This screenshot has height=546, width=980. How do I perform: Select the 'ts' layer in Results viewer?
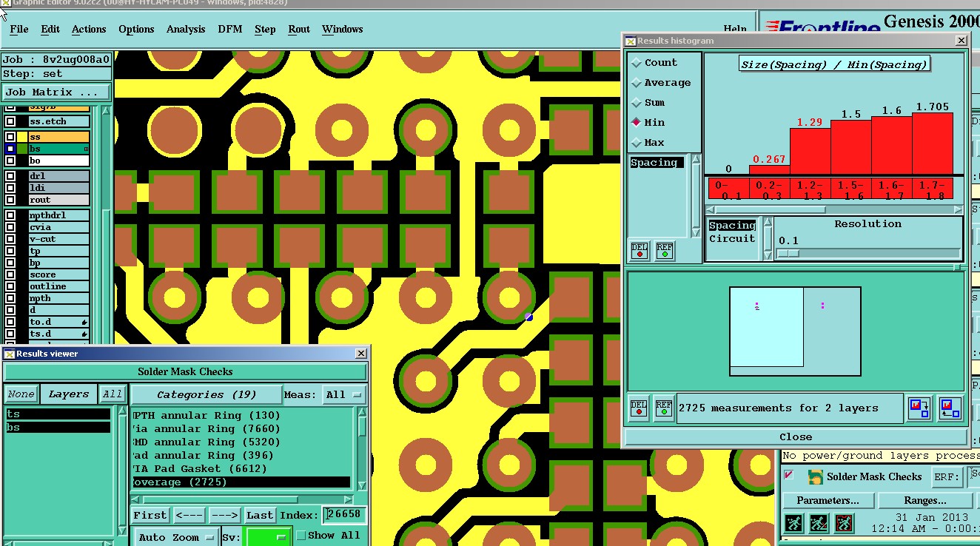coord(58,414)
